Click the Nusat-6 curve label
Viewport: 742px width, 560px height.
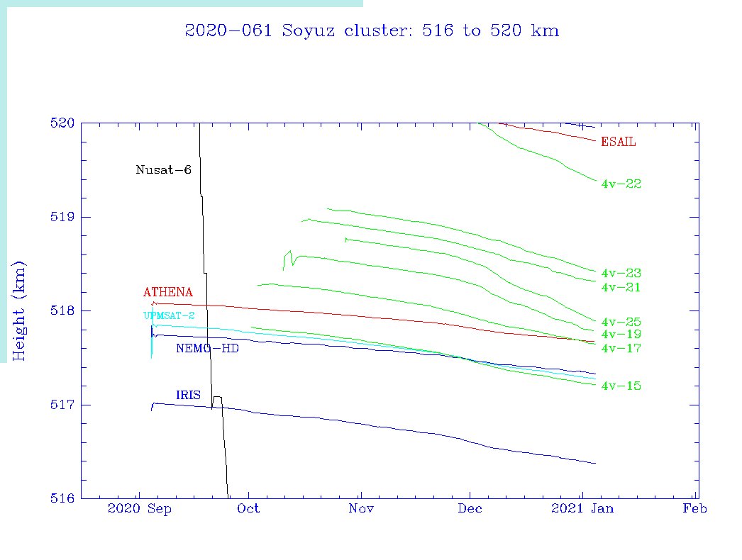click(x=163, y=170)
